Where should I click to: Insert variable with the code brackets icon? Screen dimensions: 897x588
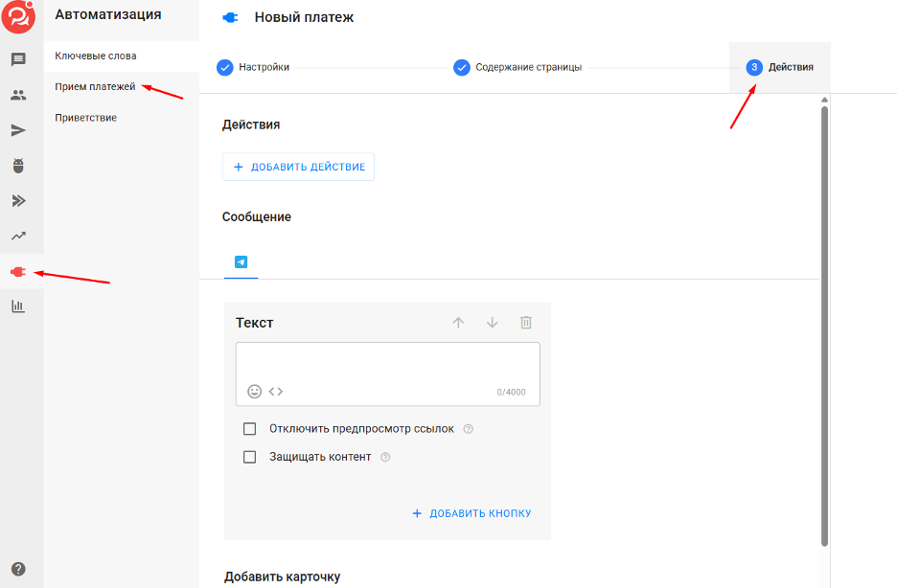tap(276, 392)
